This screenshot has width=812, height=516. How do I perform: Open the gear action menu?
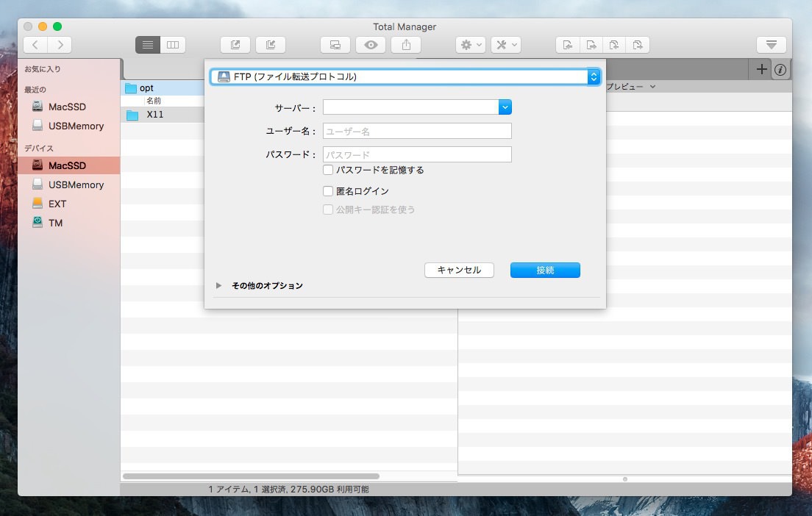(470, 45)
